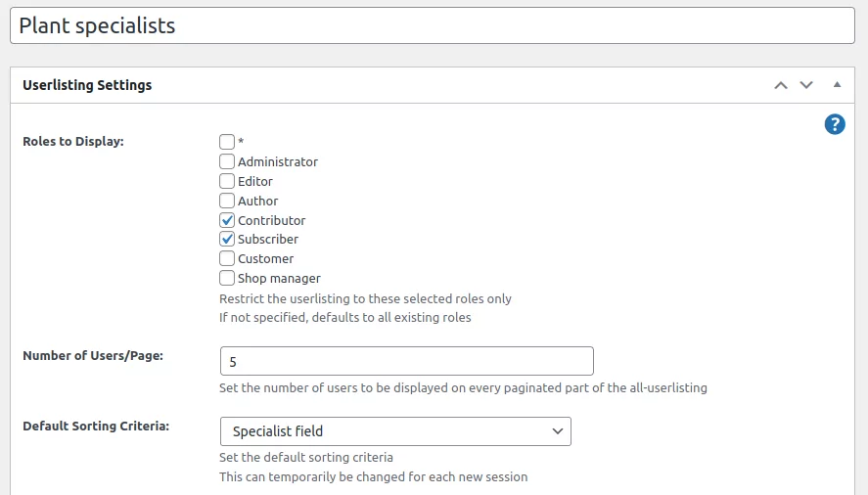Uncheck the Contributor role
868x495 pixels.
click(227, 220)
